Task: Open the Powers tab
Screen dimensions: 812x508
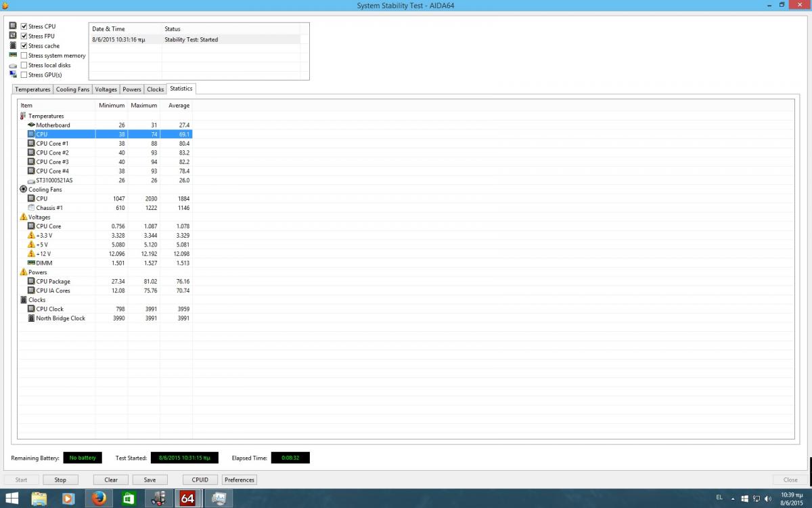Action: (132, 89)
